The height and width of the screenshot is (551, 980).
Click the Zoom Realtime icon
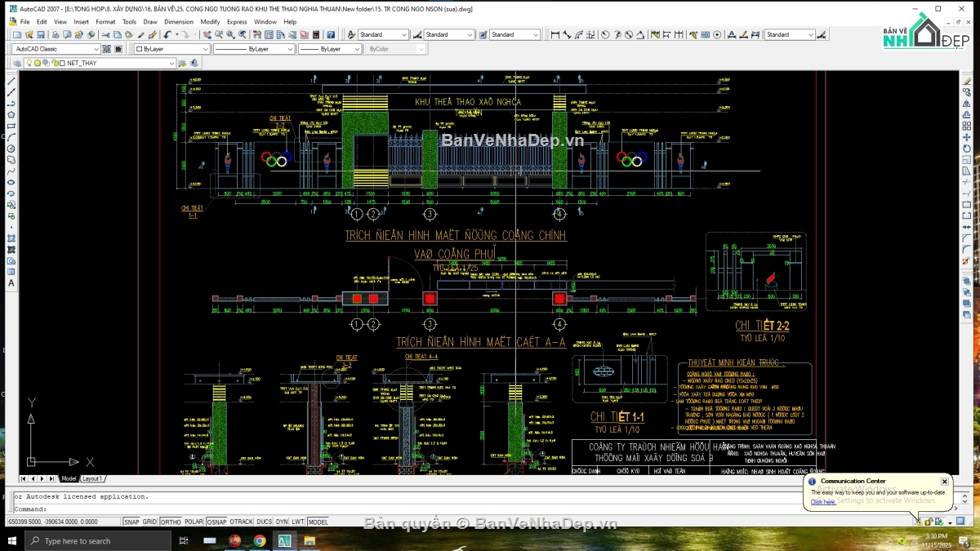219,34
